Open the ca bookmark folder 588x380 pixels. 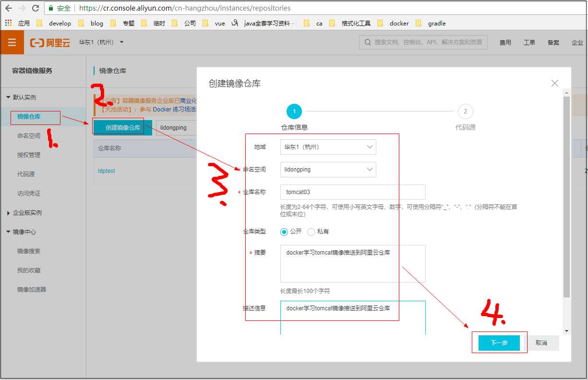313,23
